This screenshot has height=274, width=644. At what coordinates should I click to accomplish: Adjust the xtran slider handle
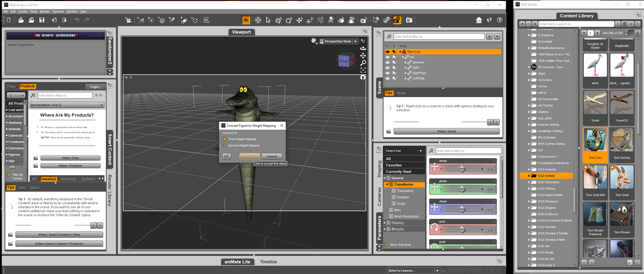click(x=462, y=169)
